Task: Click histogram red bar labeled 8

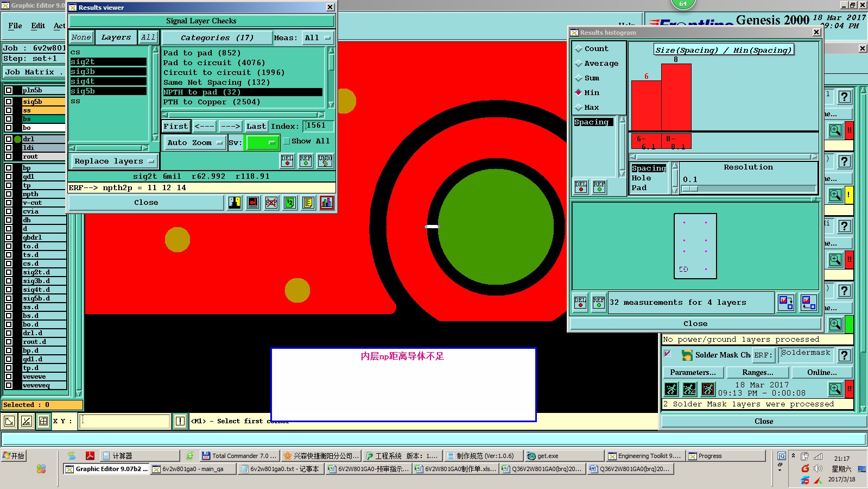Action: [x=676, y=97]
